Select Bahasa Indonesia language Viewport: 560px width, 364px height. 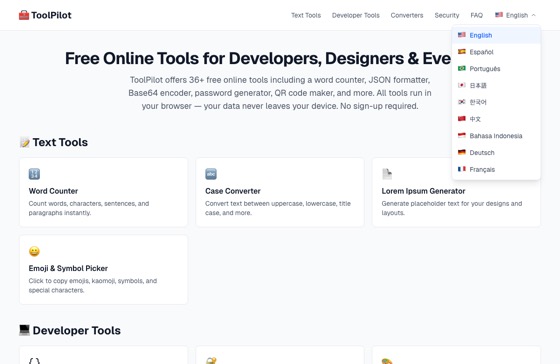496,136
